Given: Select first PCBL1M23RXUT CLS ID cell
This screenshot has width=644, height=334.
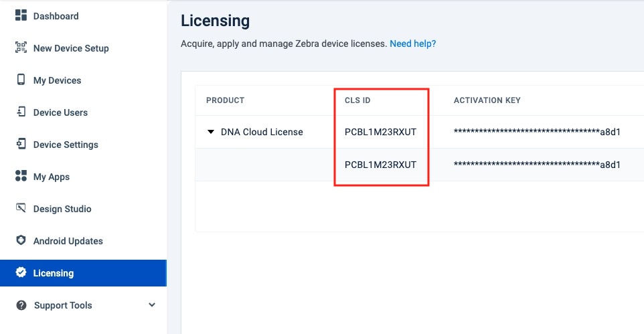Looking at the screenshot, I should click(380, 132).
